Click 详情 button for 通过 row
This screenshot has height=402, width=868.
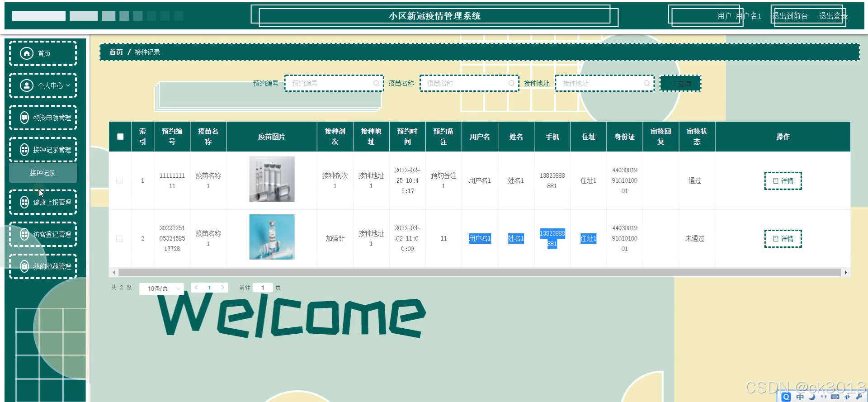(783, 181)
